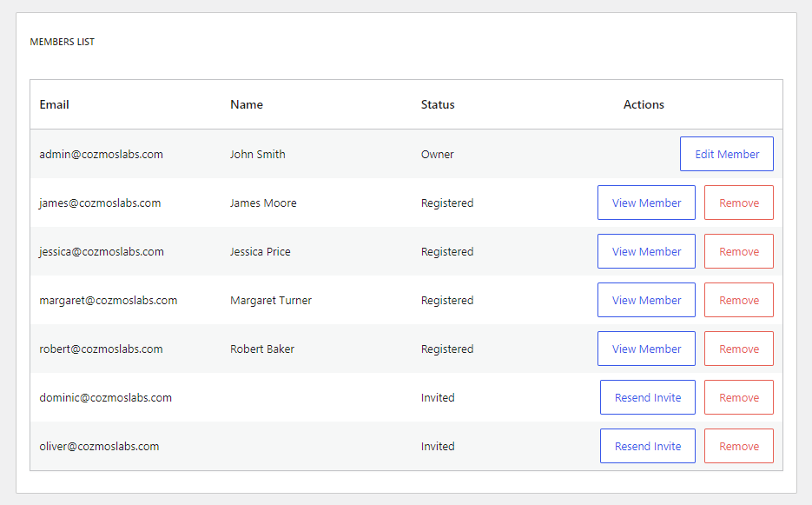Click the Status column header
The width and height of the screenshot is (812, 505).
[x=438, y=104]
